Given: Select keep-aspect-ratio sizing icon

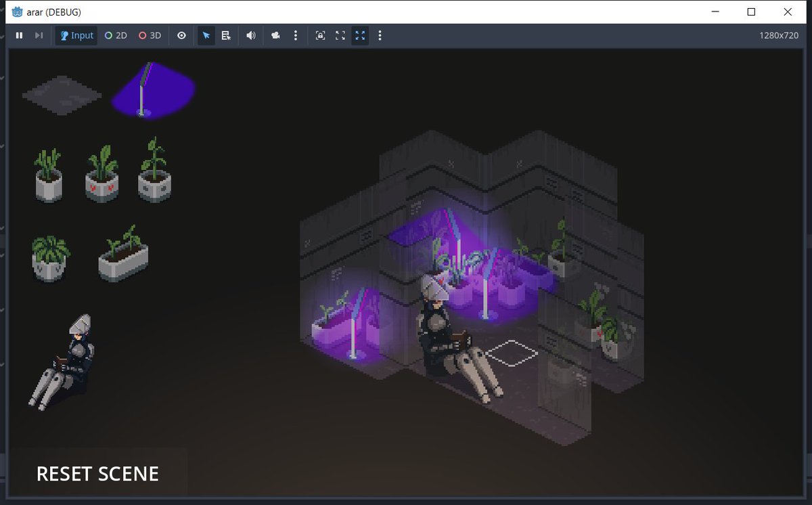Looking at the screenshot, I should click(x=340, y=35).
